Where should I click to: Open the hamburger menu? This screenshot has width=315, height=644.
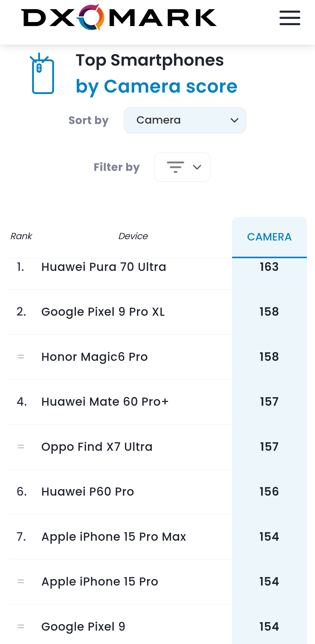(290, 18)
